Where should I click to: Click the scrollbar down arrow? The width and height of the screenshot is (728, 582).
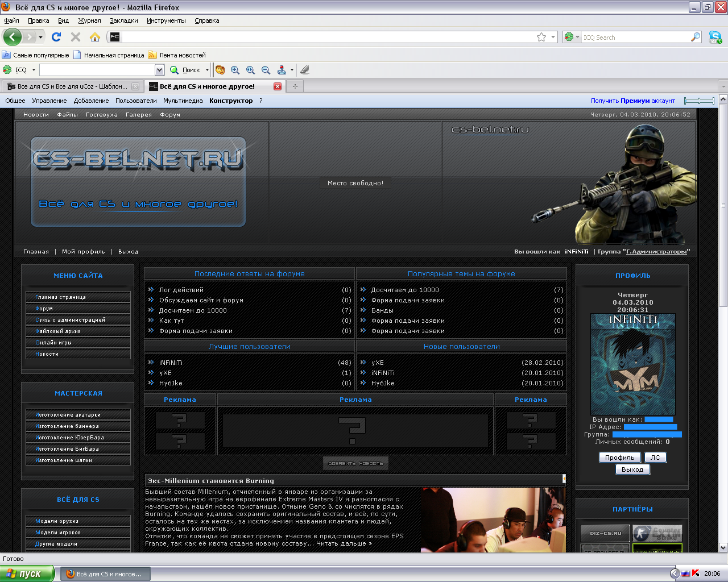click(723, 548)
